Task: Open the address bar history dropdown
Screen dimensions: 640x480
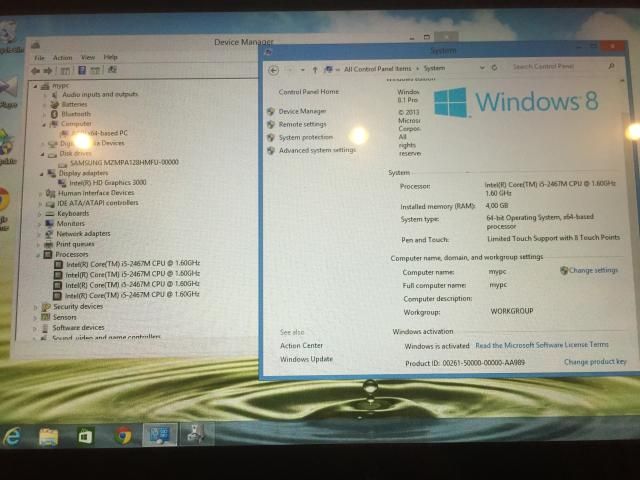Action: click(x=482, y=67)
